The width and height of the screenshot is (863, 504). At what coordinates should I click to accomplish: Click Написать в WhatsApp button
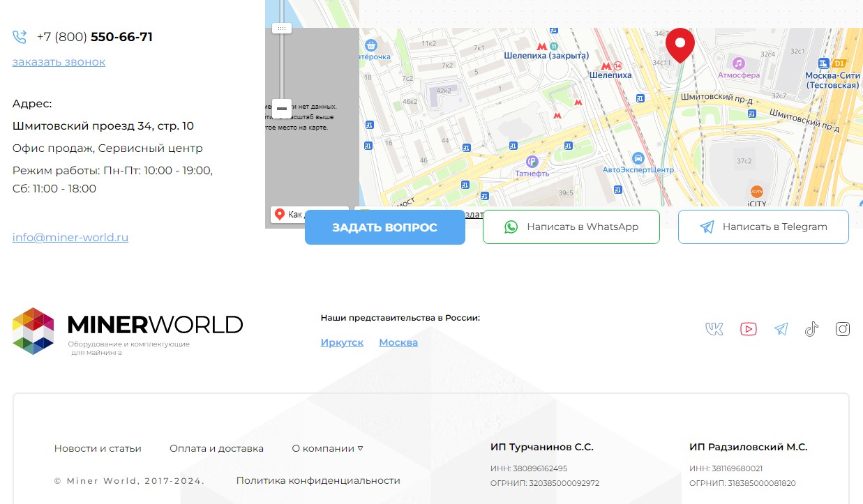(571, 227)
